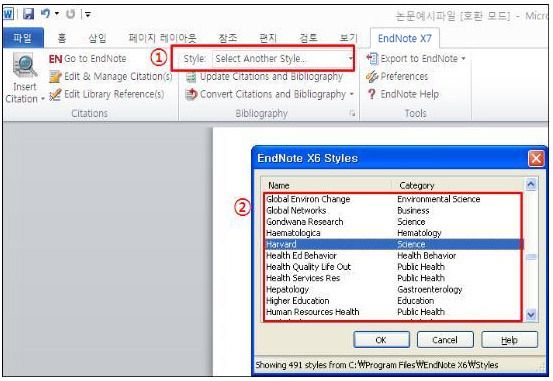Switch to the 편지 ribbon tab
The height and width of the screenshot is (381, 553).
(268, 38)
